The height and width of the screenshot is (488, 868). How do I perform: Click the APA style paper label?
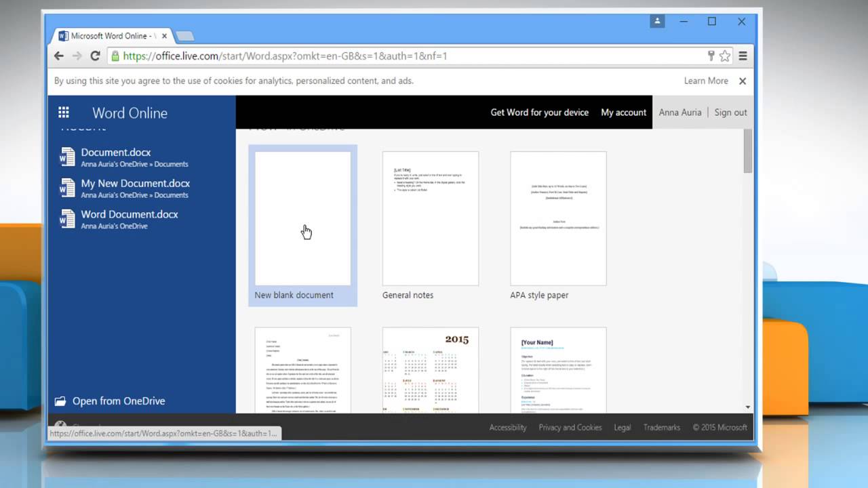point(539,296)
